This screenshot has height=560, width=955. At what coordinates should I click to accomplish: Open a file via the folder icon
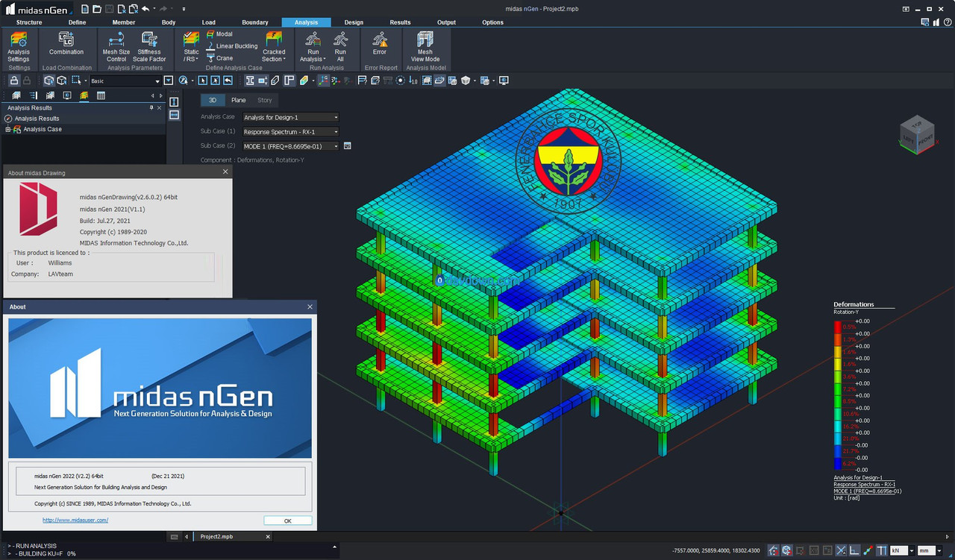click(x=98, y=8)
